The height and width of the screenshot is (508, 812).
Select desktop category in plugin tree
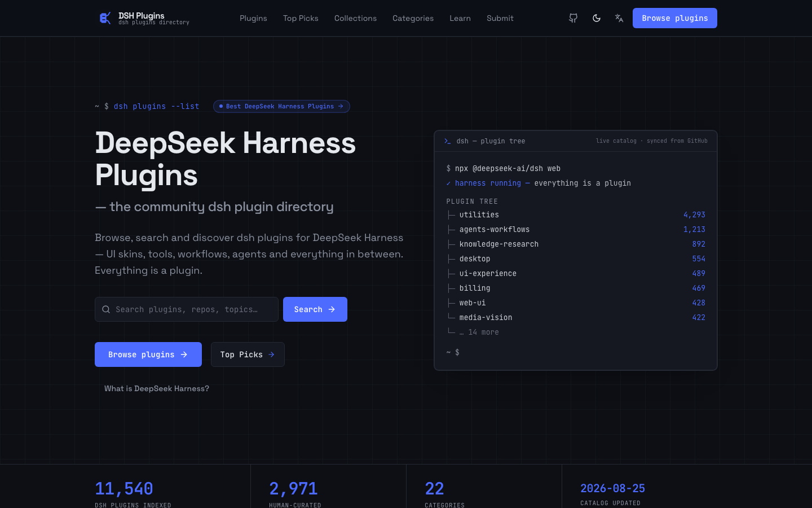pyautogui.click(x=576, y=259)
